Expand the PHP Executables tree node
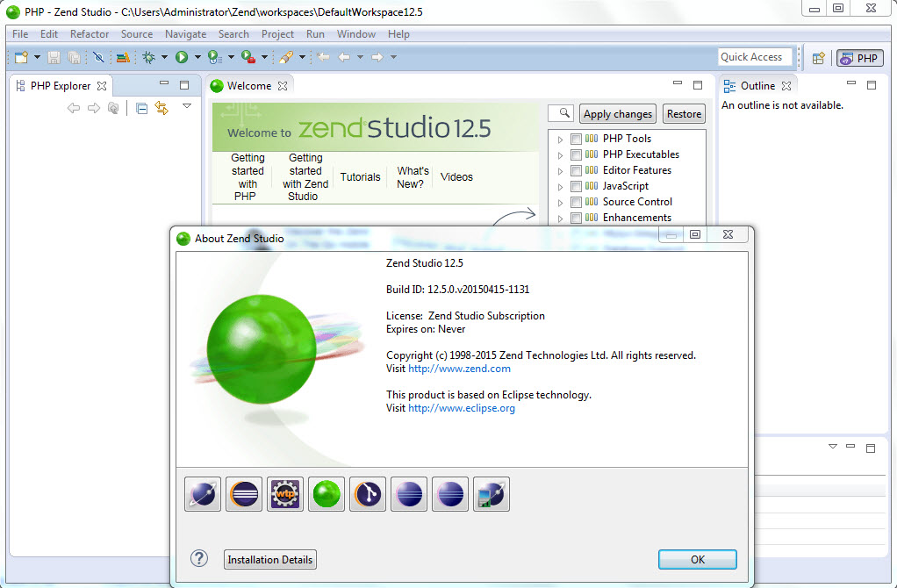 [560, 155]
